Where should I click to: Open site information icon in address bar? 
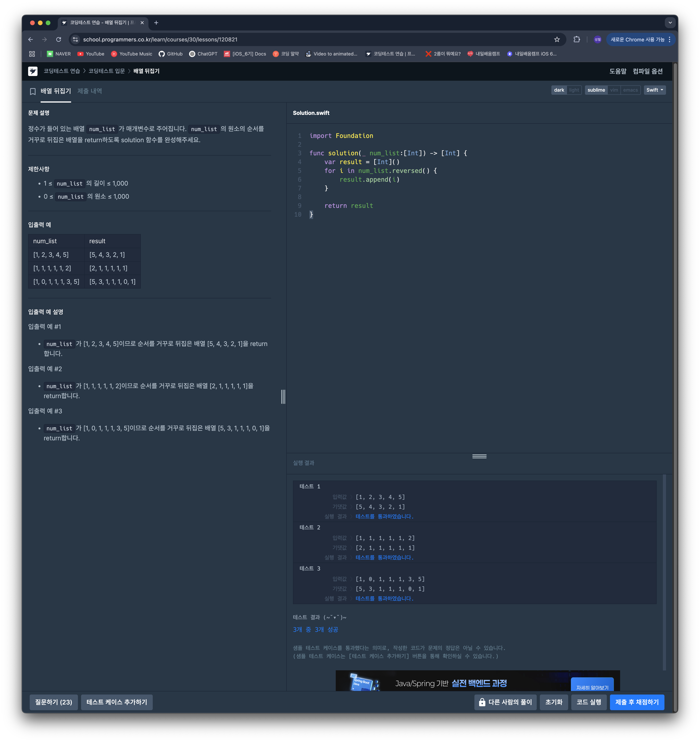pos(75,40)
